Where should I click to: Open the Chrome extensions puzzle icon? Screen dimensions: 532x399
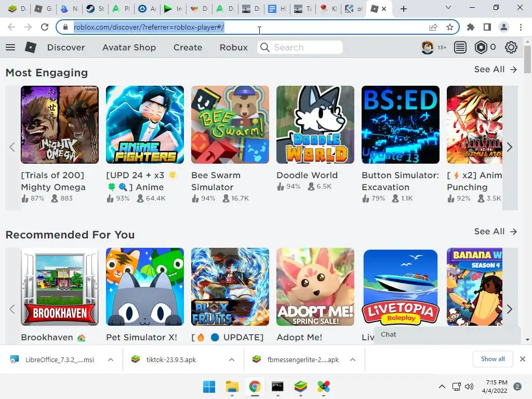pos(471,27)
